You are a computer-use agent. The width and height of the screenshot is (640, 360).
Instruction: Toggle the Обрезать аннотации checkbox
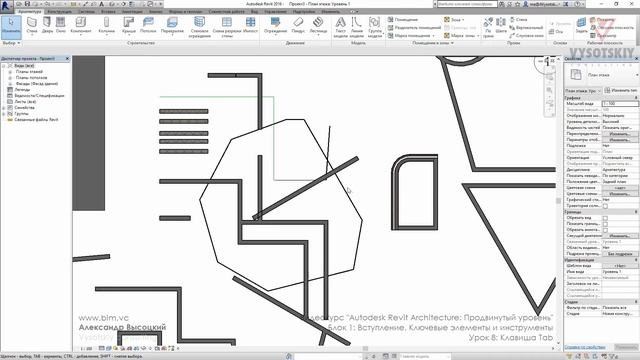[x=605, y=230]
